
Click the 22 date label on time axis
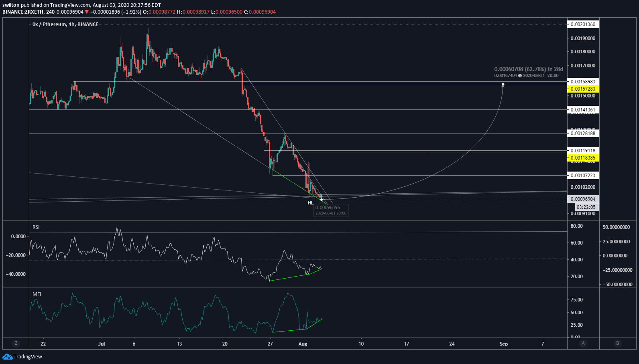43,344
